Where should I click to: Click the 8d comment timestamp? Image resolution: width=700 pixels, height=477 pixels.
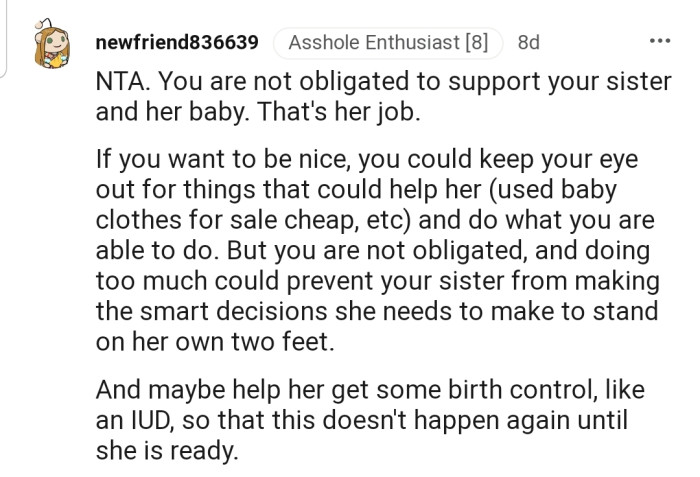pos(529,43)
